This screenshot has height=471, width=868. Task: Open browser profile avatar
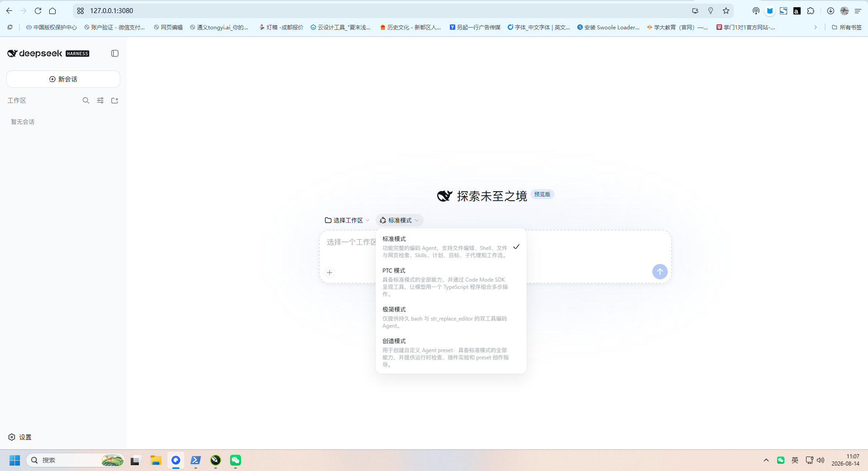click(x=844, y=11)
